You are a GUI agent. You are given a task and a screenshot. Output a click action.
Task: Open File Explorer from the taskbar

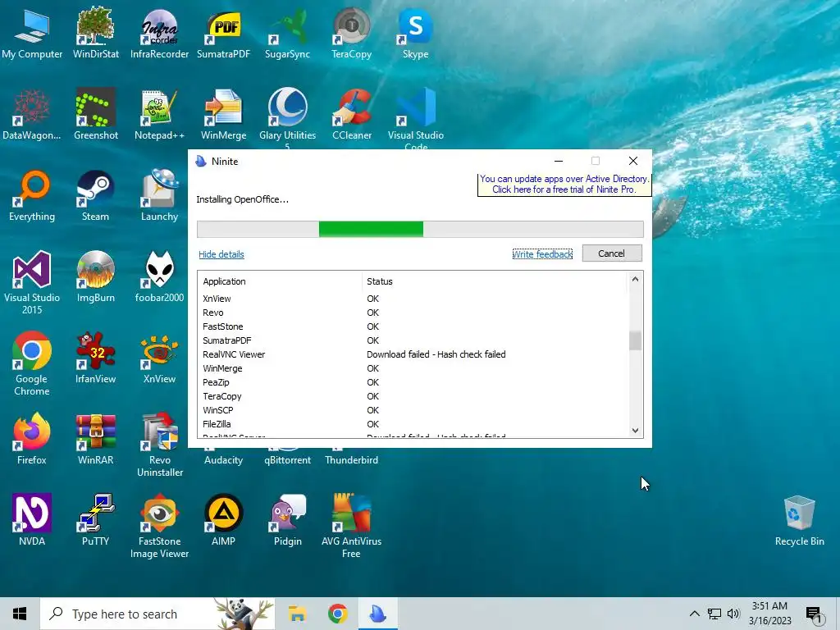pyautogui.click(x=297, y=614)
